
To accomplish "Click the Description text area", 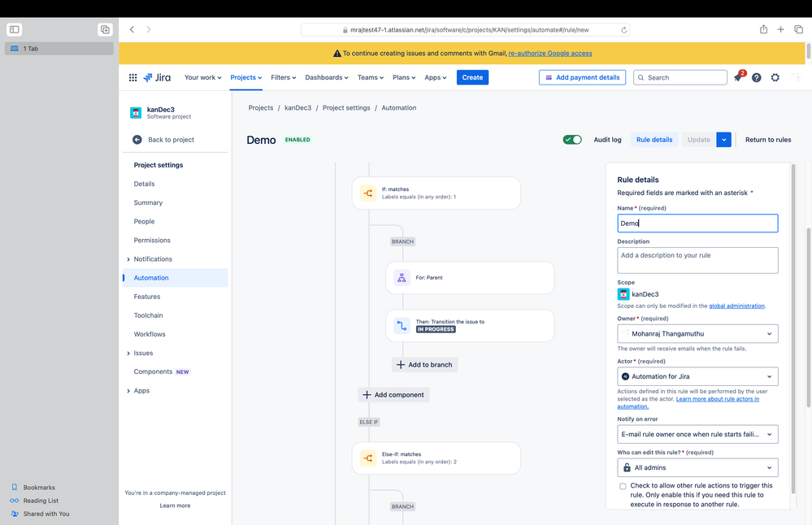I will (697, 260).
